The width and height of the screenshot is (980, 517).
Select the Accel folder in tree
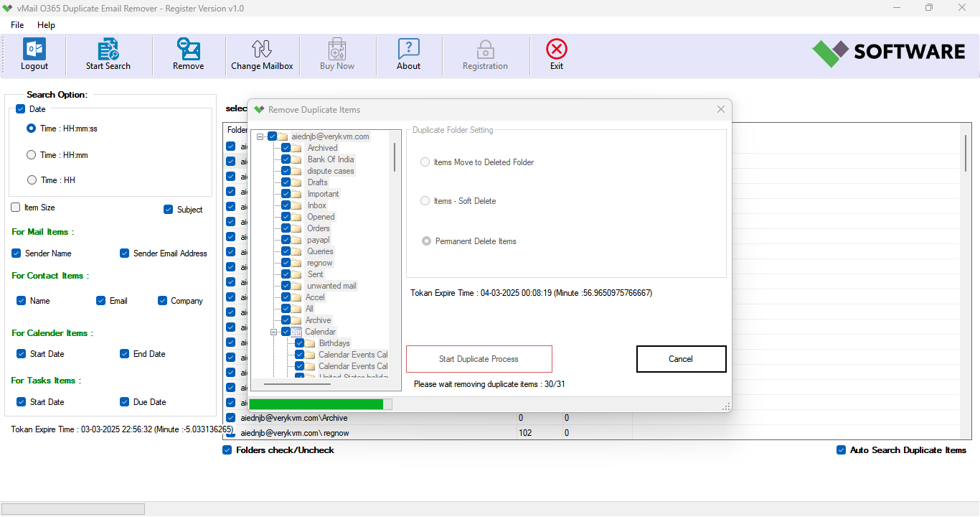315,297
